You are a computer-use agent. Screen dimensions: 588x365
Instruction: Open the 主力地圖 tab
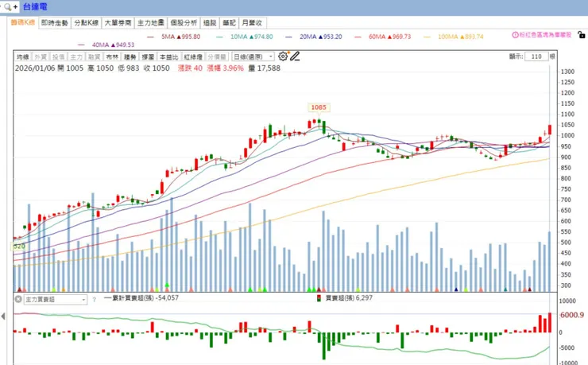click(x=151, y=23)
